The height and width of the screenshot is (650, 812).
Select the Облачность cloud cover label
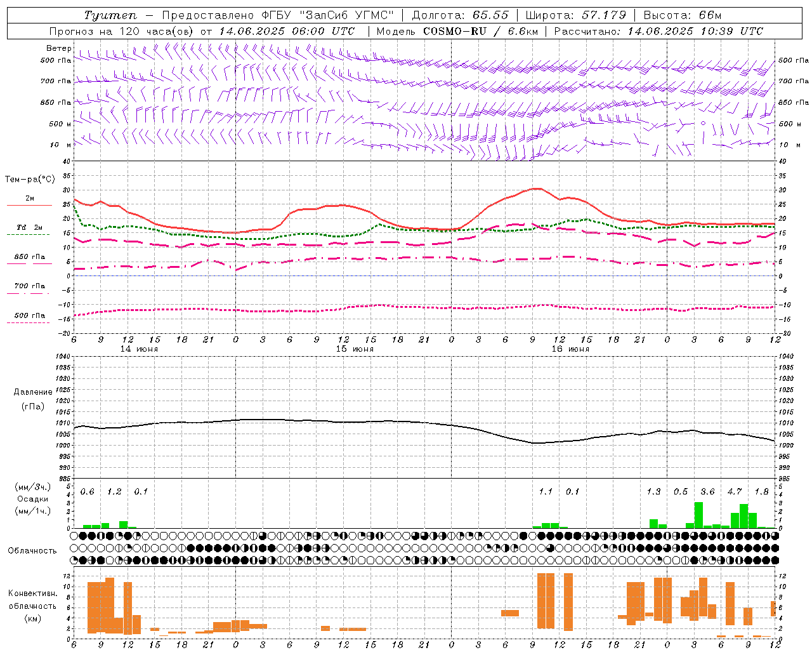[x=32, y=551]
